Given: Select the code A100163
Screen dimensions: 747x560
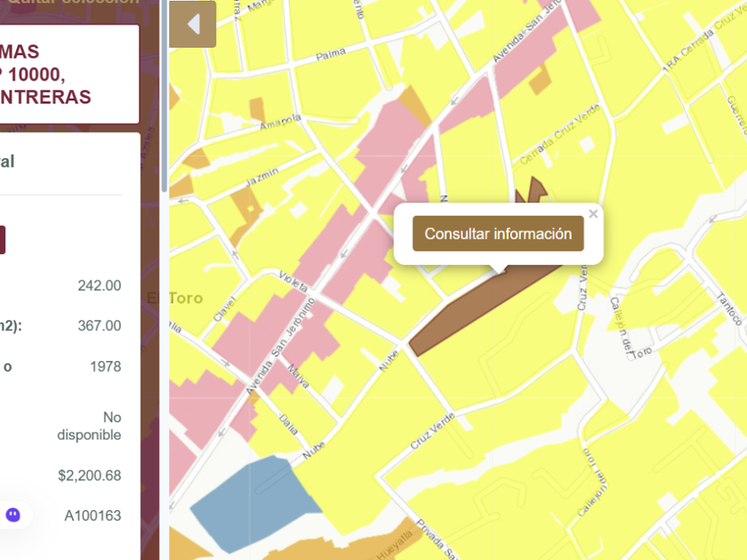Looking at the screenshot, I should click(x=92, y=516).
